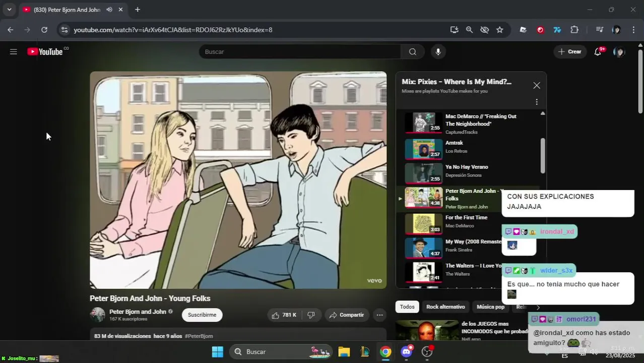Open File Explorer from the taskbar
This screenshot has width=644, height=363.
tap(344, 351)
